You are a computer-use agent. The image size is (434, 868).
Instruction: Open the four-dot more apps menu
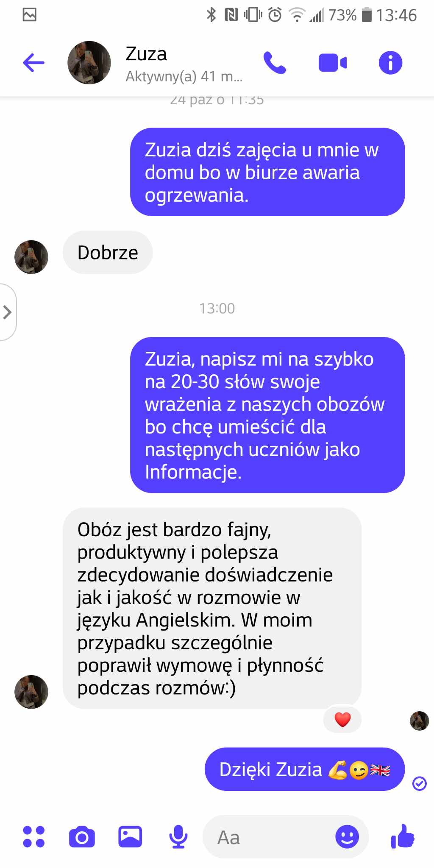(34, 837)
